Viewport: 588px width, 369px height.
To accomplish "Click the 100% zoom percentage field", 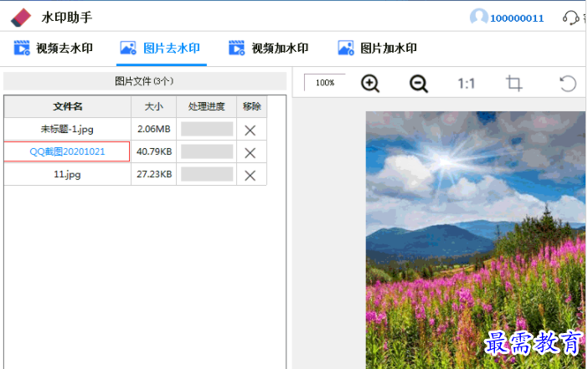I will [325, 82].
